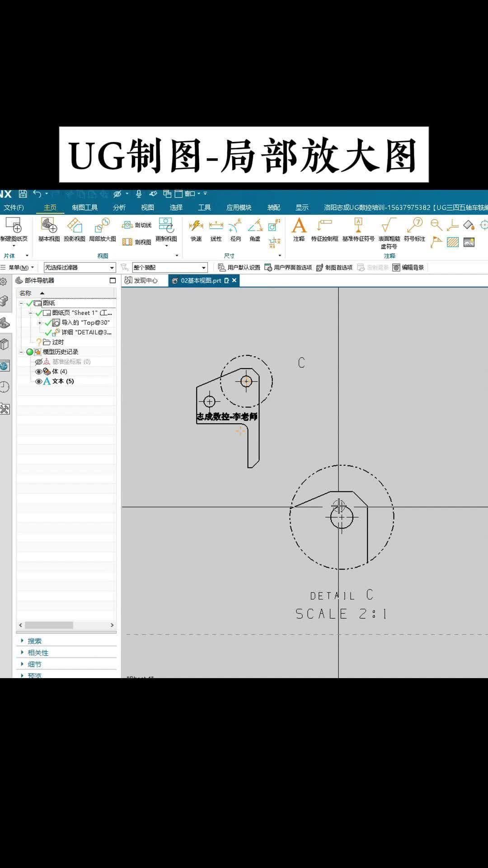Click the Undo arrow icon
Screen dimensions: 488x868
pos(37,194)
